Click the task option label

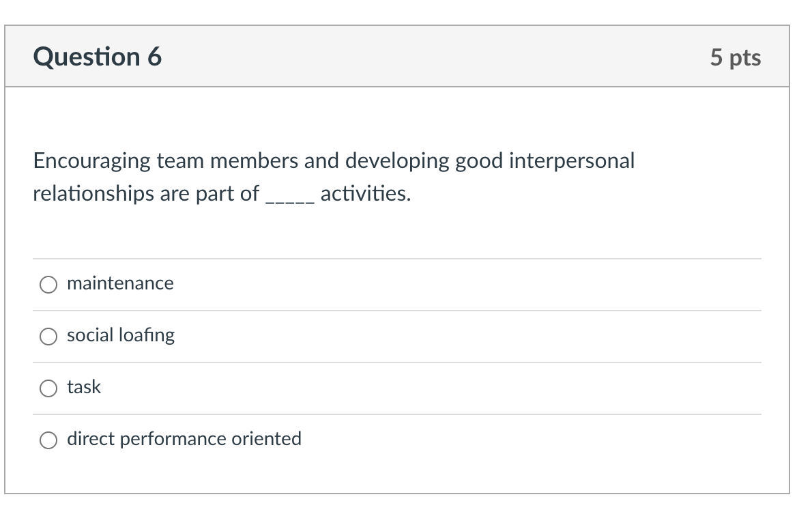[83, 387]
